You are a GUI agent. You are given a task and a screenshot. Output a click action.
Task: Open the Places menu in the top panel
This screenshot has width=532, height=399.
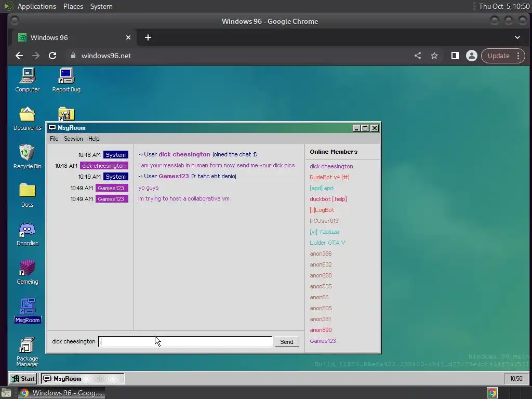[x=73, y=6]
